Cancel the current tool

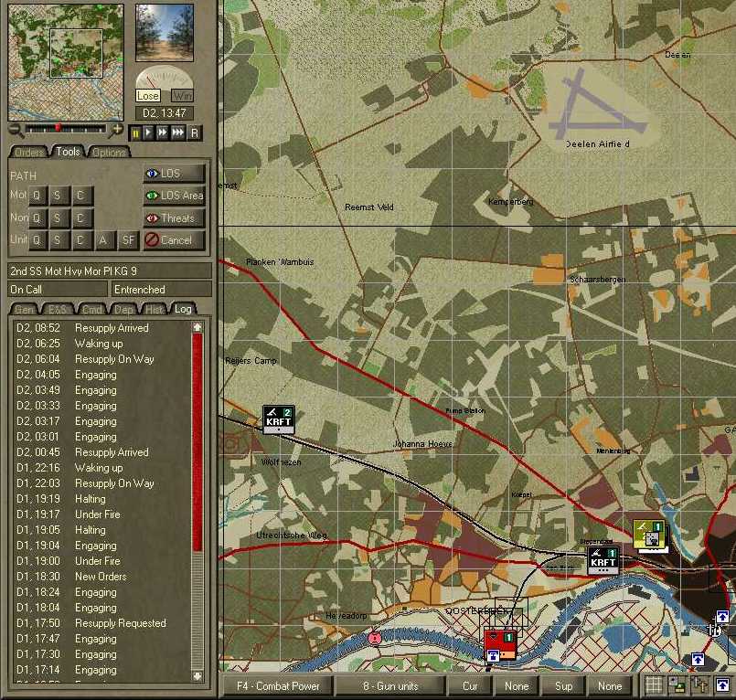[174, 240]
